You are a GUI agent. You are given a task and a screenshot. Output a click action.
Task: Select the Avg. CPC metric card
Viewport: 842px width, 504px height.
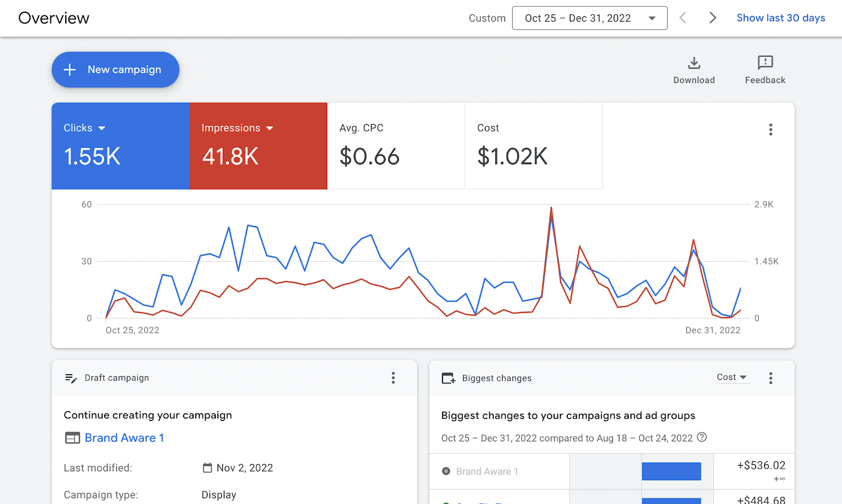click(396, 146)
